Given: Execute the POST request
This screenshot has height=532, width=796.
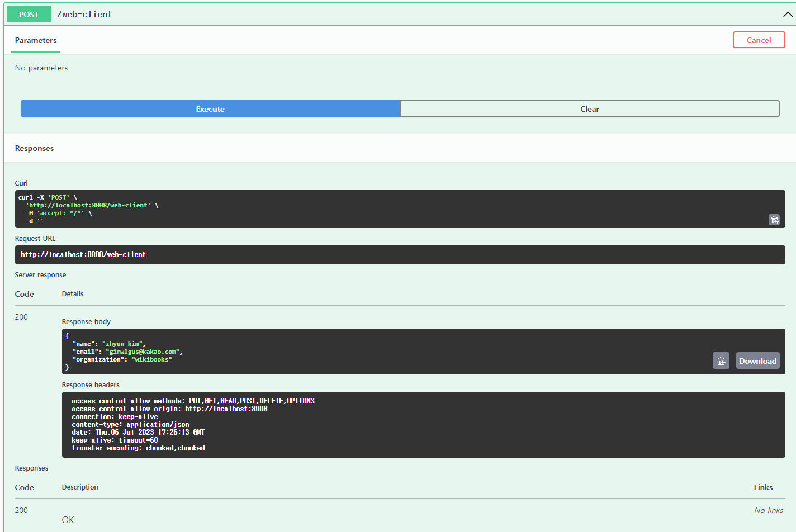Looking at the screenshot, I should click(x=210, y=108).
